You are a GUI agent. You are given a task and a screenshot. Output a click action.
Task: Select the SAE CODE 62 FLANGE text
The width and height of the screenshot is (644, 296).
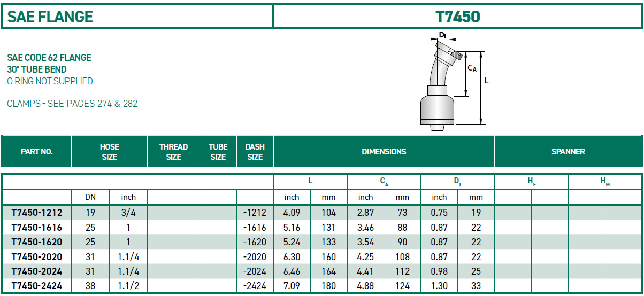(49, 58)
